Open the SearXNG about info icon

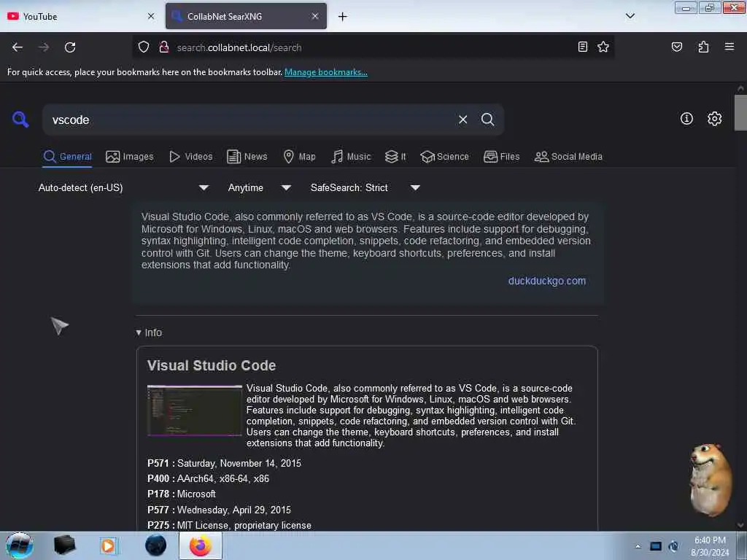click(686, 119)
